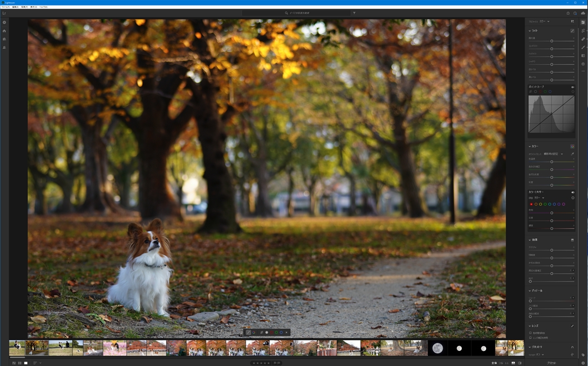Open the Edit panel icon

point(583,23)
